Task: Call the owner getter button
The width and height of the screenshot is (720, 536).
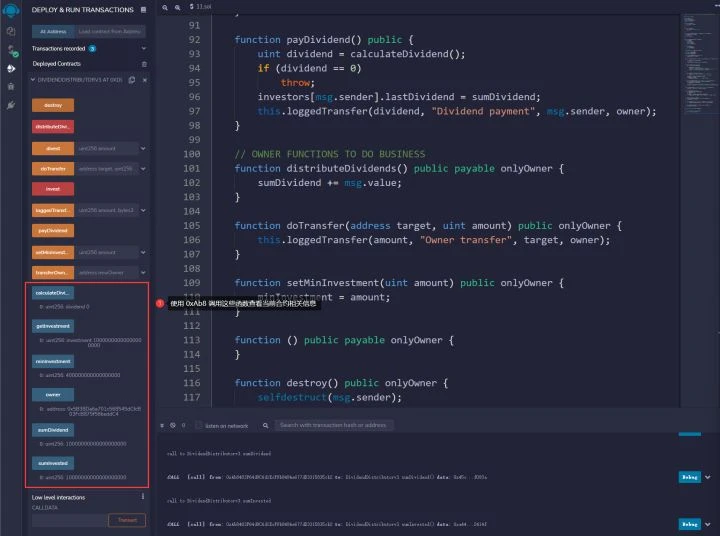Action: pos(53,395)
